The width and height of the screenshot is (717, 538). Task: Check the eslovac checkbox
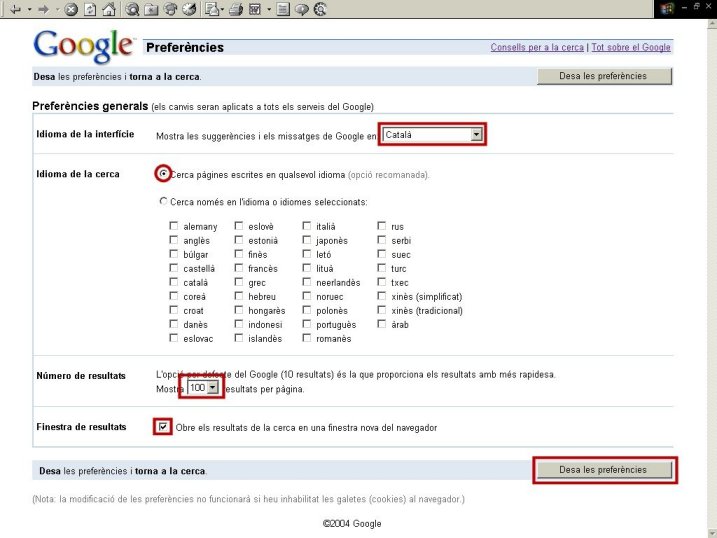pyautogui.click(x=174, y=338)
